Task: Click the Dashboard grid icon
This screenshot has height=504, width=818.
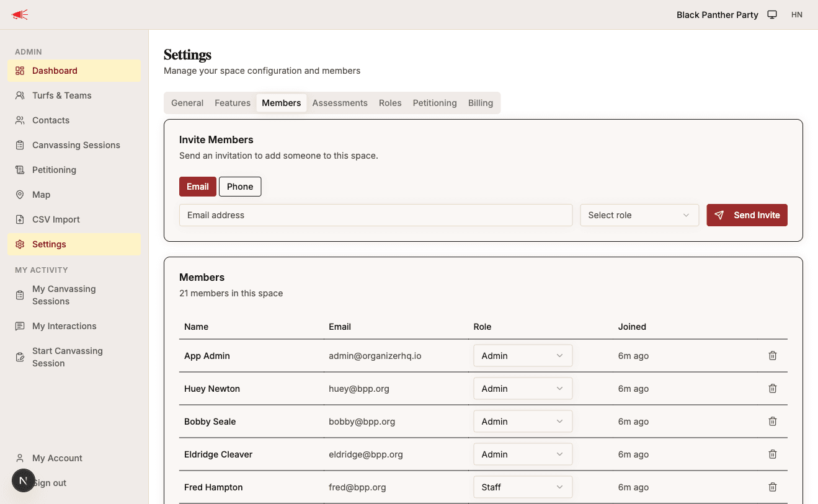Action: pyautogui.click(x=20, y=71)
